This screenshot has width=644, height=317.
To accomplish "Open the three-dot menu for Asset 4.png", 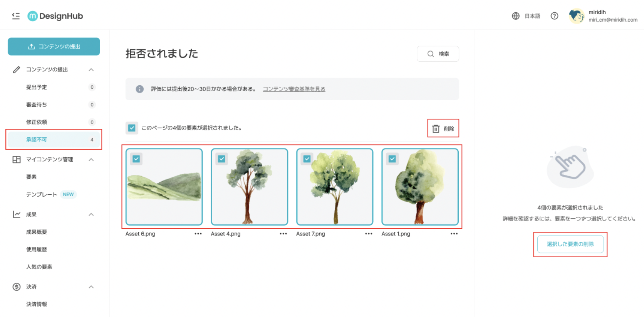I will tap(283, 234).
